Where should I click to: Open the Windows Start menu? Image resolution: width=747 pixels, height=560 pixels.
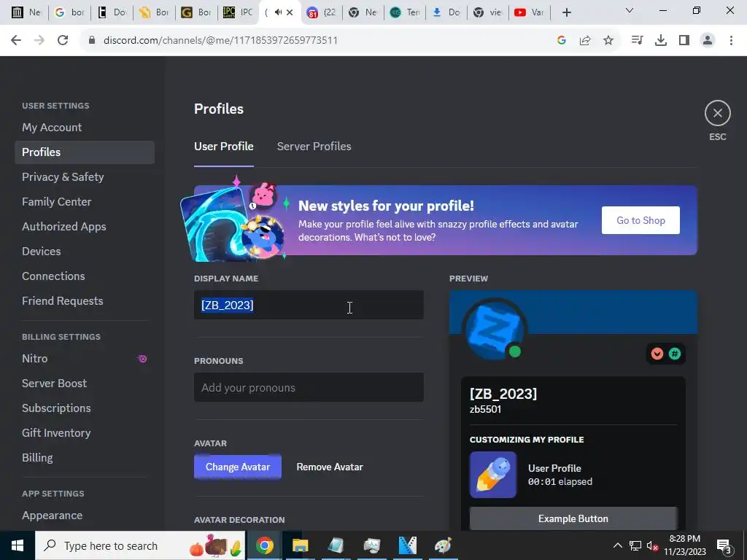click(18, 545)
